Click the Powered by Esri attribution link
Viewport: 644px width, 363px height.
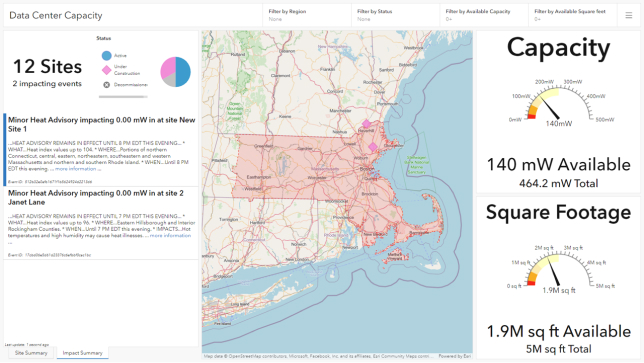[x=455, y=356]
